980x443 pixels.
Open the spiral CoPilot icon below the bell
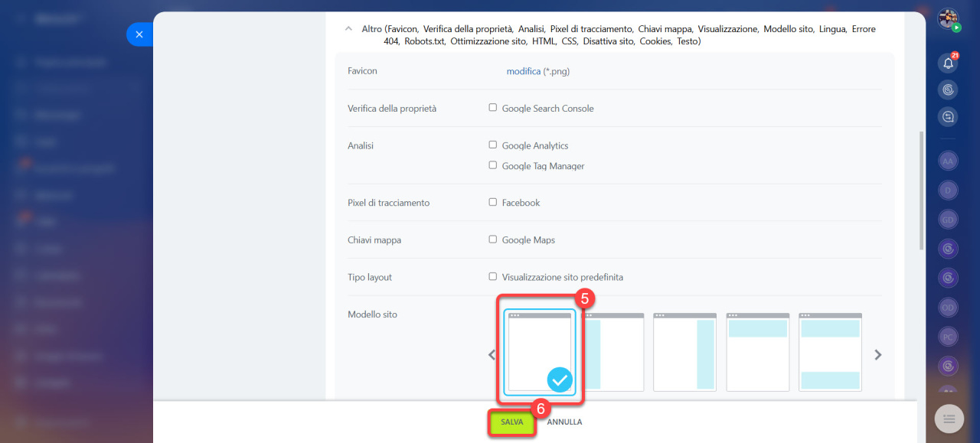949,90
